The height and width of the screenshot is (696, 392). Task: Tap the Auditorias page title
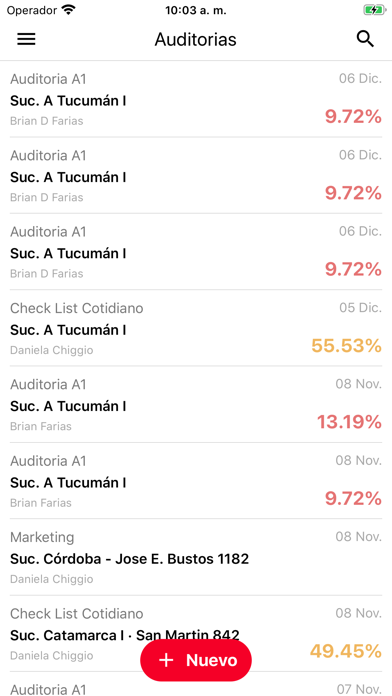coord(195,40)
